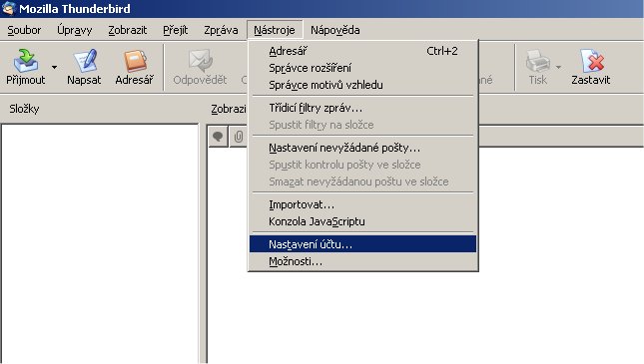Click the attachment paperclip column icon
644x364 pixels.
point(239,137)
